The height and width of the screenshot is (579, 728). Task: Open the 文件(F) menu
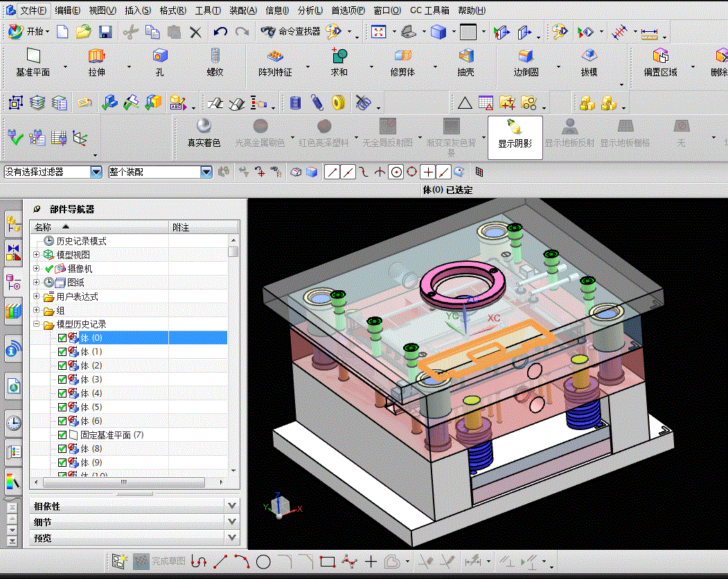33,10
